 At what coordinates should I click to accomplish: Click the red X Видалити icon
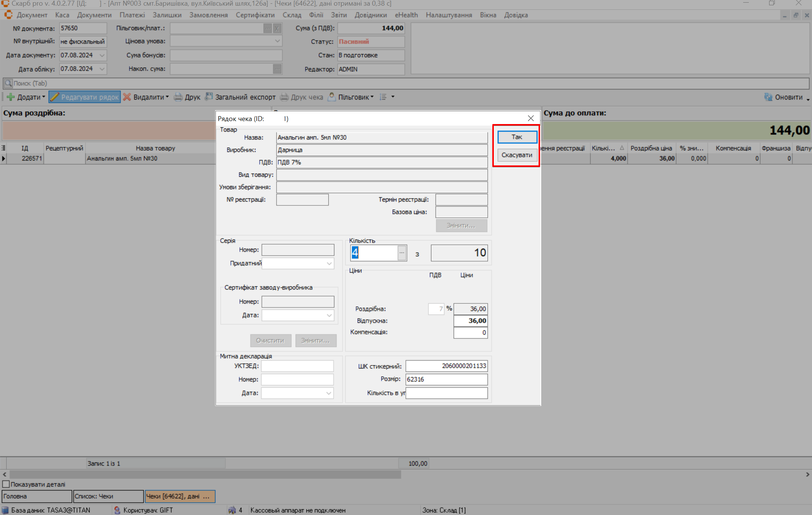tap(127, 97)
